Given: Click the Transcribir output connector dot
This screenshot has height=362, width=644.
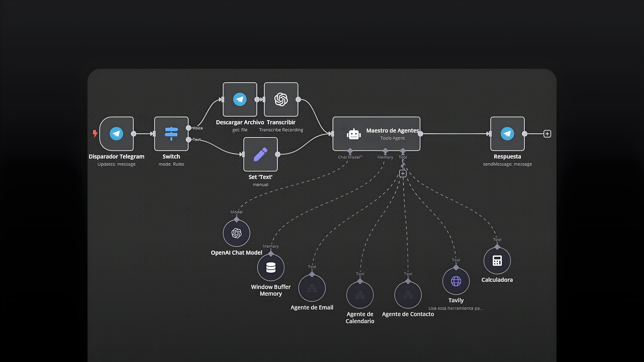Looking at the screenshot, I should point(298,99).
